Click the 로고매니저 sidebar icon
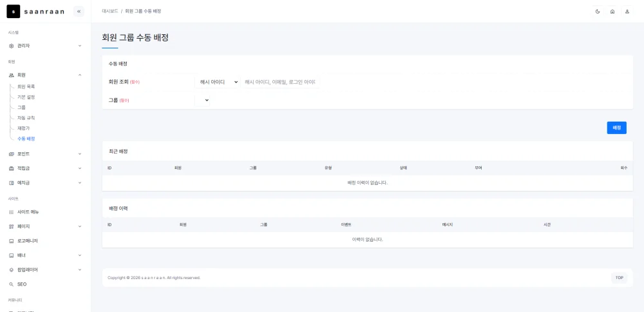644x312 pixels. (12, 241)
